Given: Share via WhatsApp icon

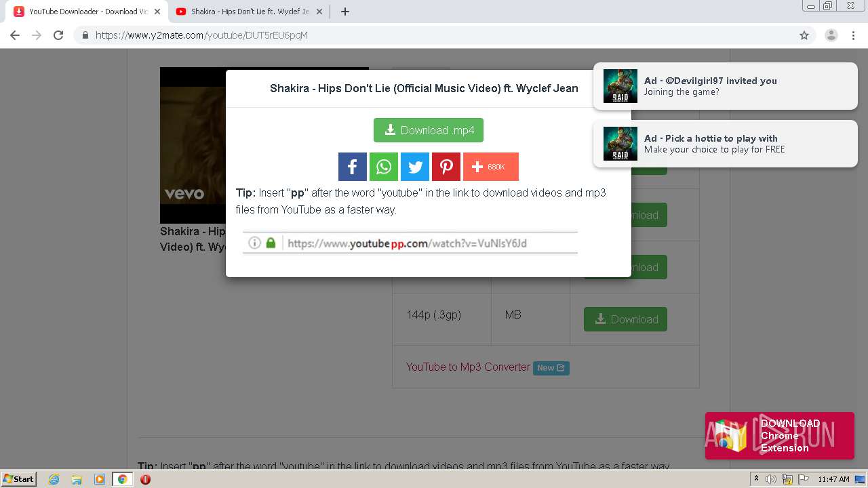Looking at the screenshot, I should [x=384, y=167].
